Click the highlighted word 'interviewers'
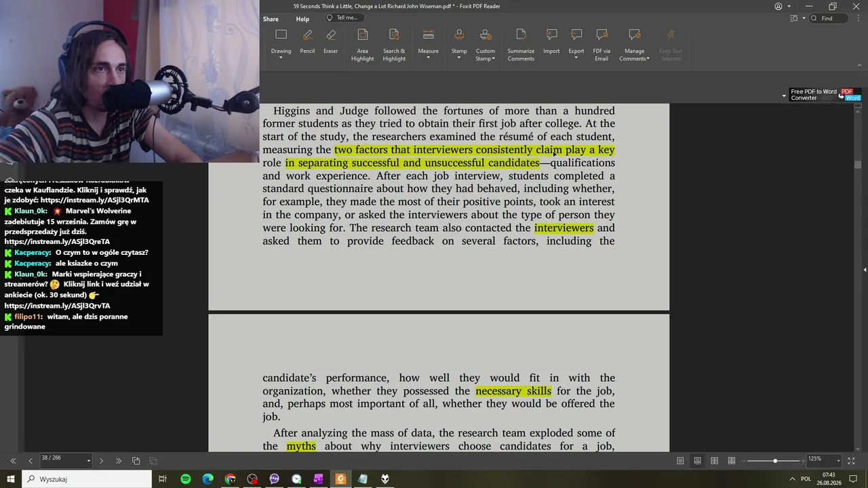The height and width of the screenshot is (488, 868). click(x=564, y=228)
